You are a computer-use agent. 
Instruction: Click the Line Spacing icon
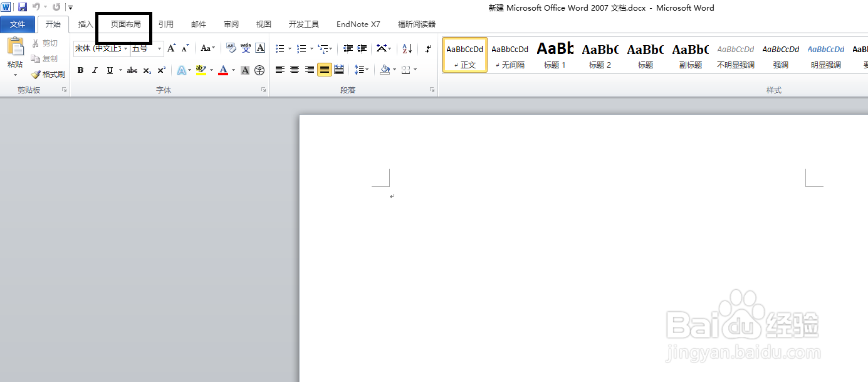[359, 70]
